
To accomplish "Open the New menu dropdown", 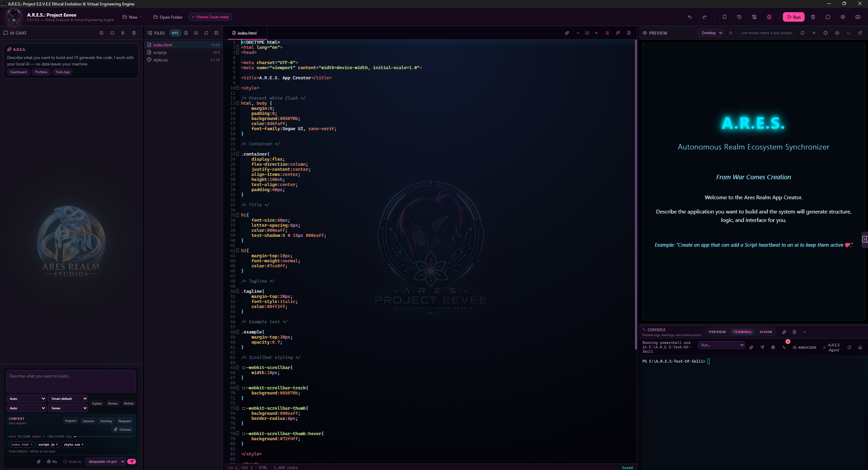I will (x=133, y=17).
